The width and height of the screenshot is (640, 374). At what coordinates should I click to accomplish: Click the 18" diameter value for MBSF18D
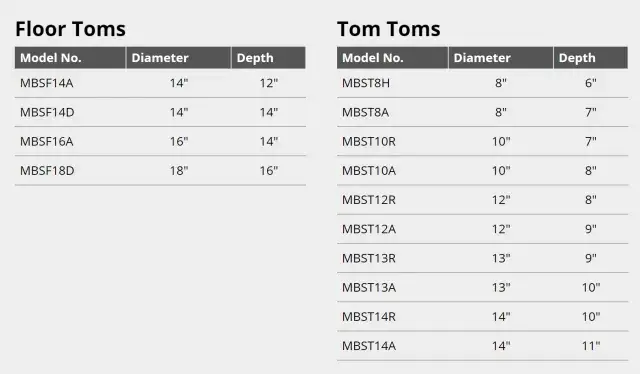(x=179, y=171)
